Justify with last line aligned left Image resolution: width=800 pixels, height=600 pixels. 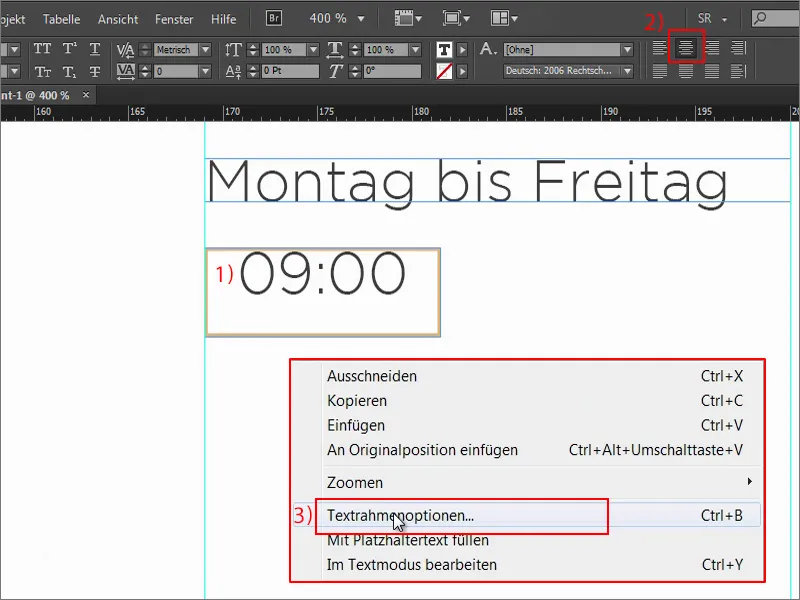tap(659, 71)
